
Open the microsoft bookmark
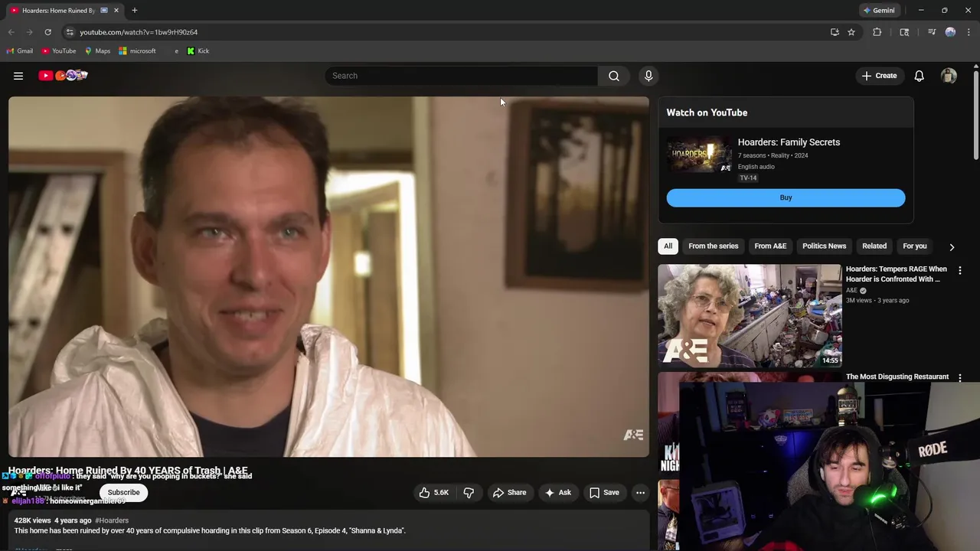[138, 51]
